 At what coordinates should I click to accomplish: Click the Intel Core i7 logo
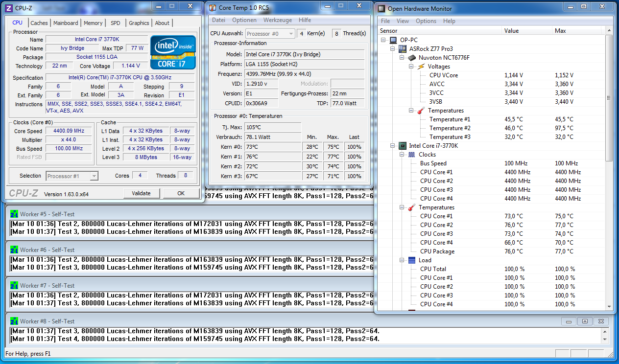[x=173, y=52]
